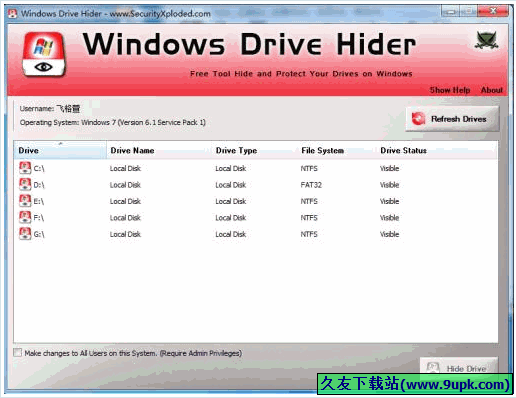Screen dimensions: 516x398
Task: Select the G:\ drive label
Action: pyautogui.click(x=39, y=234)
